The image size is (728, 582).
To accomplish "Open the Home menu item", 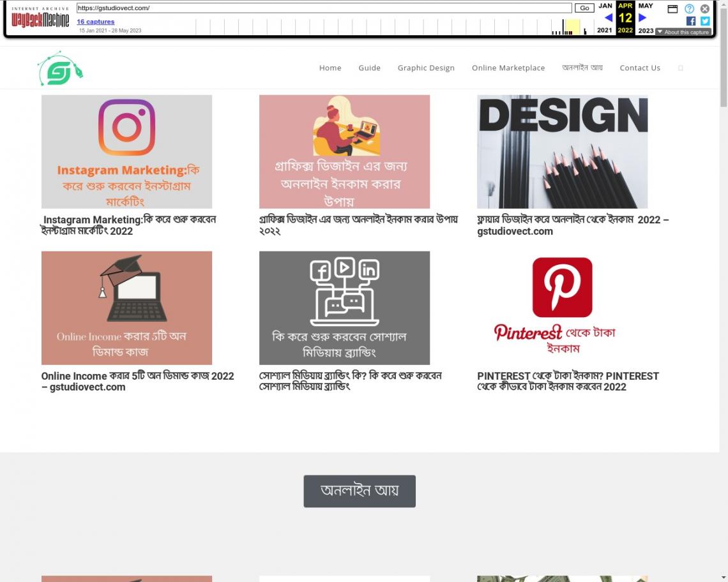I will point(330,68).
